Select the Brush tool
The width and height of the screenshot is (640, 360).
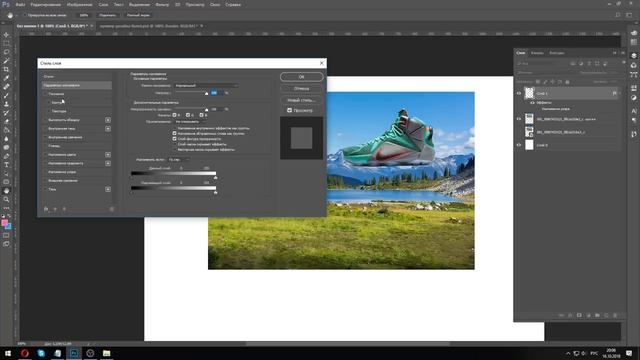6,96
